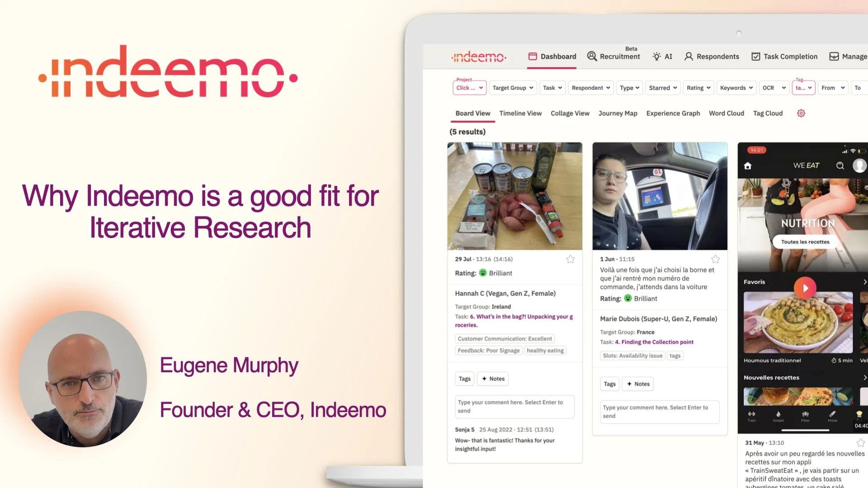
Task: Click the Task Completion calendar icon
Action: [755, 56]
